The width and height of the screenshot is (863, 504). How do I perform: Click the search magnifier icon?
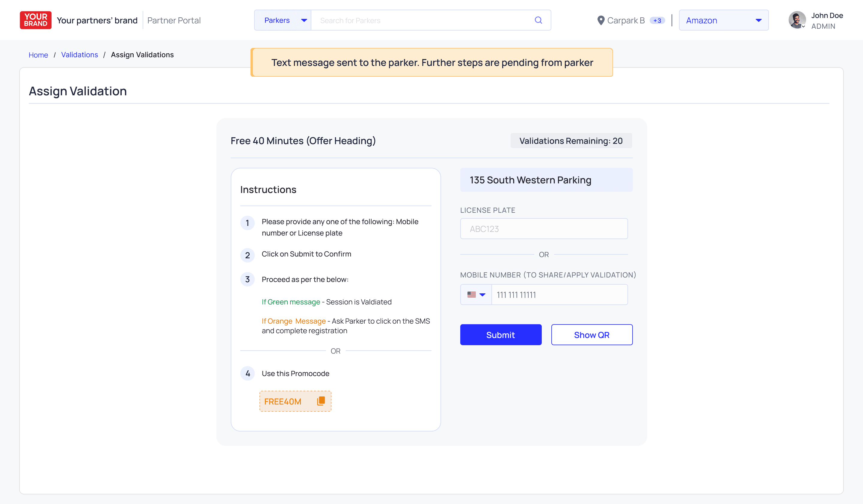538,20
